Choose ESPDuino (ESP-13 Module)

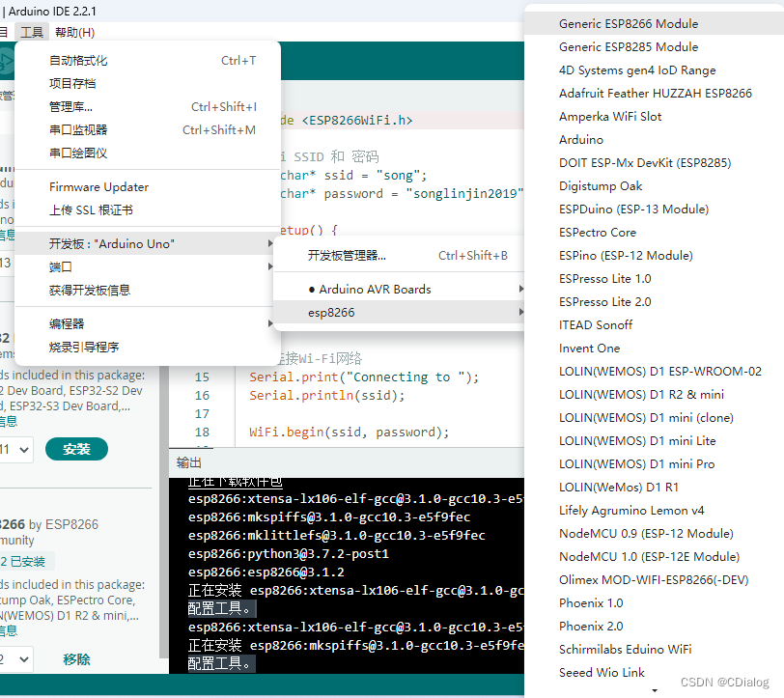pos(654,209)
